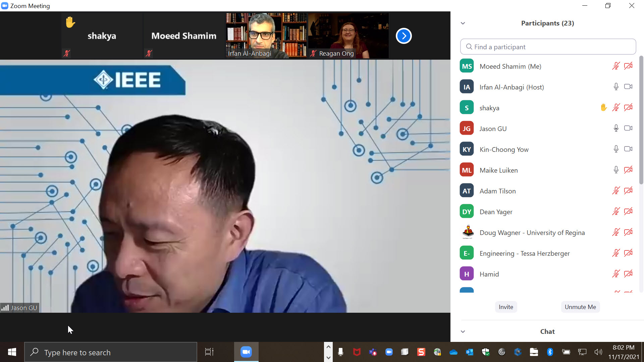Open the volume speaker tray icon
This screenshot has width=644, height=362.
pos(598,352)
